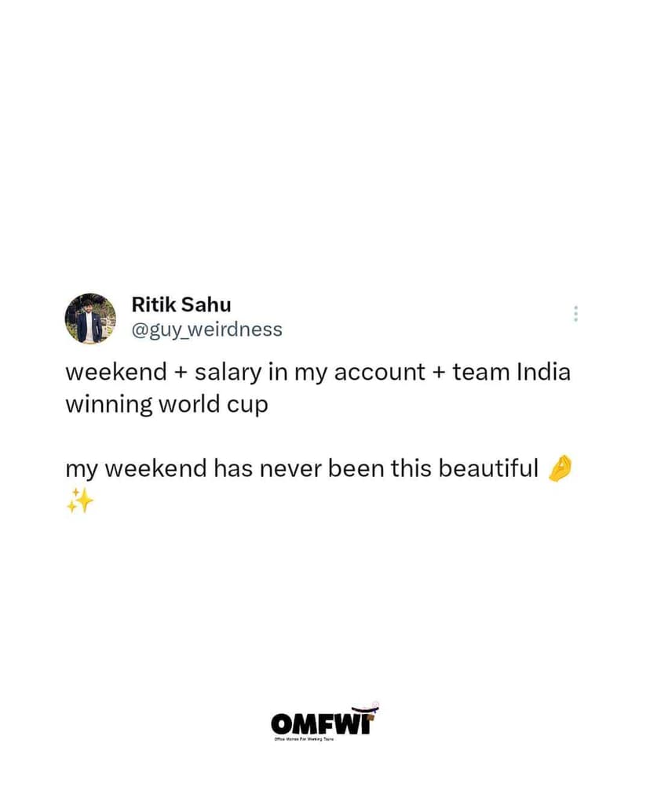The image size is (650, 812).
Task: Click the pinched fingers emoji
Action: 560,468
